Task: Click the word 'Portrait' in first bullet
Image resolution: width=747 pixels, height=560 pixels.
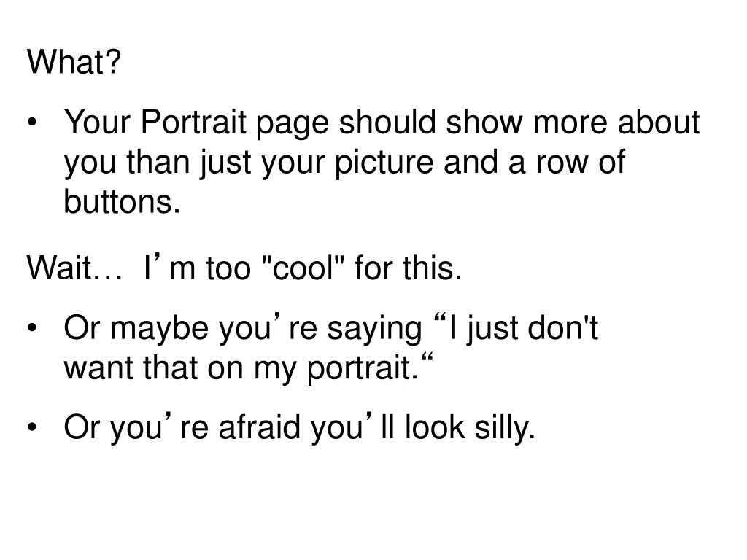Action: click(x=193, y=122)
